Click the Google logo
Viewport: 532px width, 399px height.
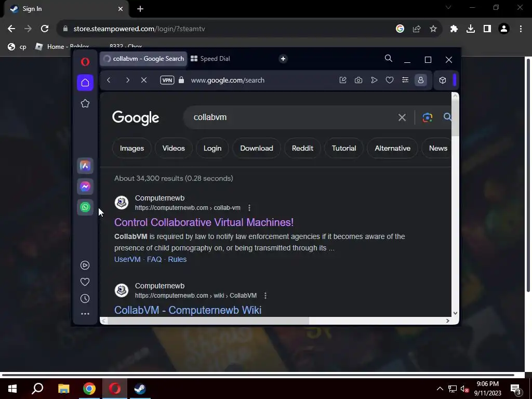[136, 118]
